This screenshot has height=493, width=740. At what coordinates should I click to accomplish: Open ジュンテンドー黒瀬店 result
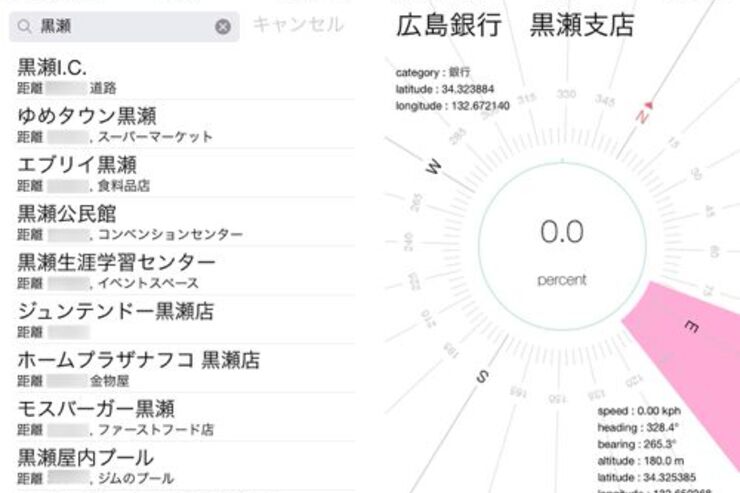tap(185, 320)
